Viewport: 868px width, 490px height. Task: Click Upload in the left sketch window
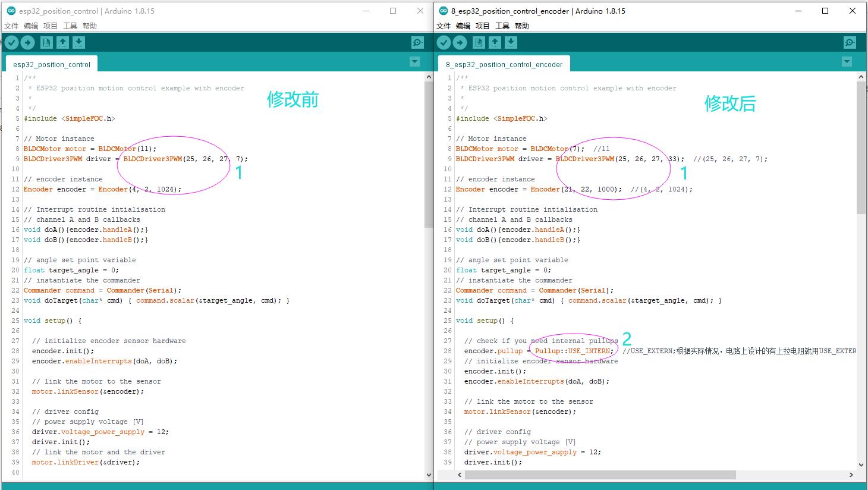click(28, 42)
